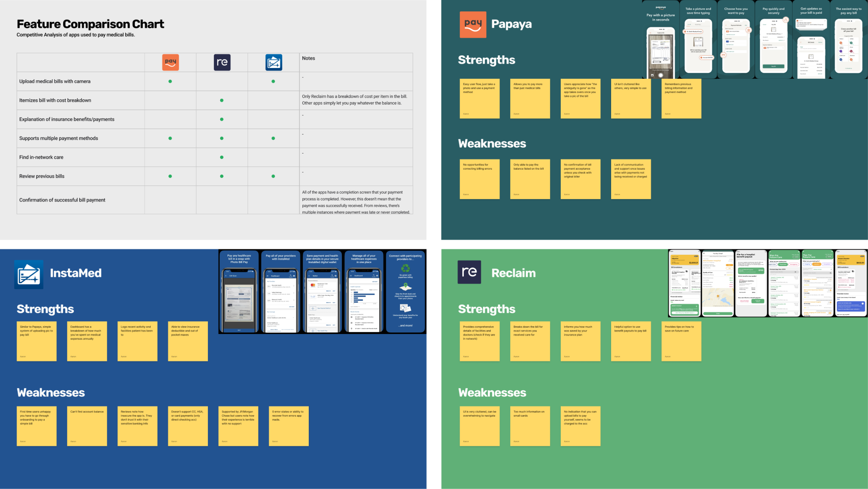This screenshot has height=489, width=868.
Task: Select the Papaya 'Pay quickly and securely' screenshot
Action: click(774, 40)
